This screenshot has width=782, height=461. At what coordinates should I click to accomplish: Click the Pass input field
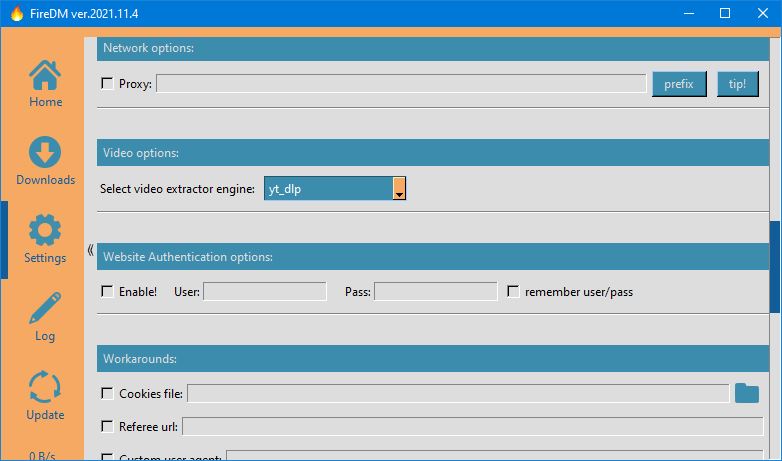click(x=435, y=291)
